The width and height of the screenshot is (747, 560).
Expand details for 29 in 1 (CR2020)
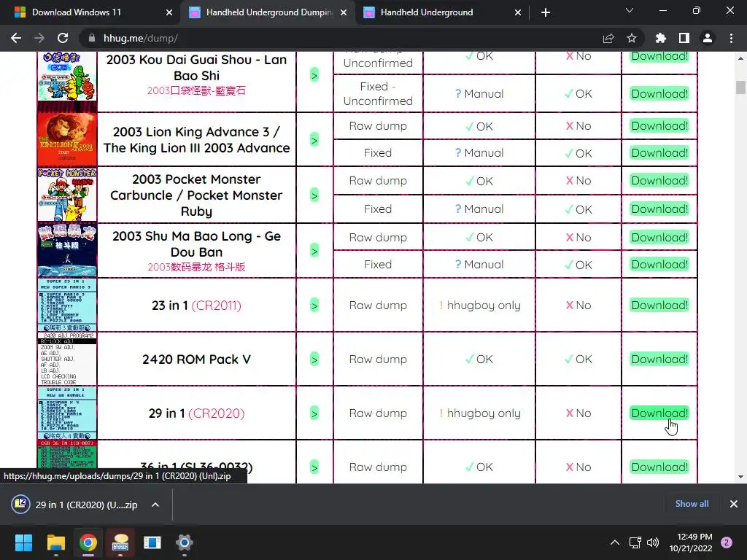point(314,413)
